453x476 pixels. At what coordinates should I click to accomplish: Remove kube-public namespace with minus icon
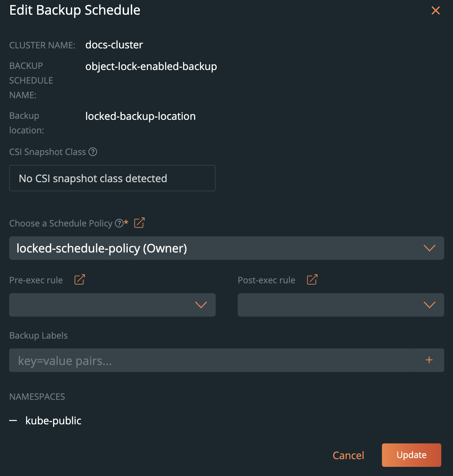(x=13, y=421)
